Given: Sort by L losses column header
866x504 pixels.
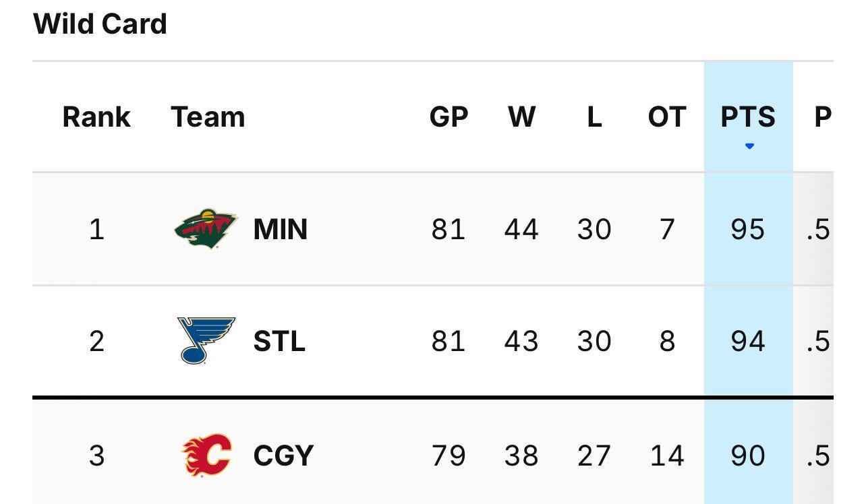Looking at the screenshot, I should (x=594, y=117).
